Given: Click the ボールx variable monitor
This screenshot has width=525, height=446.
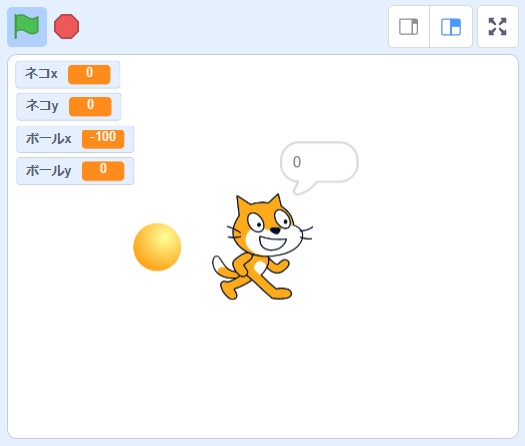Looking at the screenshot, I should pyautogui.click(x=75, y=139).
